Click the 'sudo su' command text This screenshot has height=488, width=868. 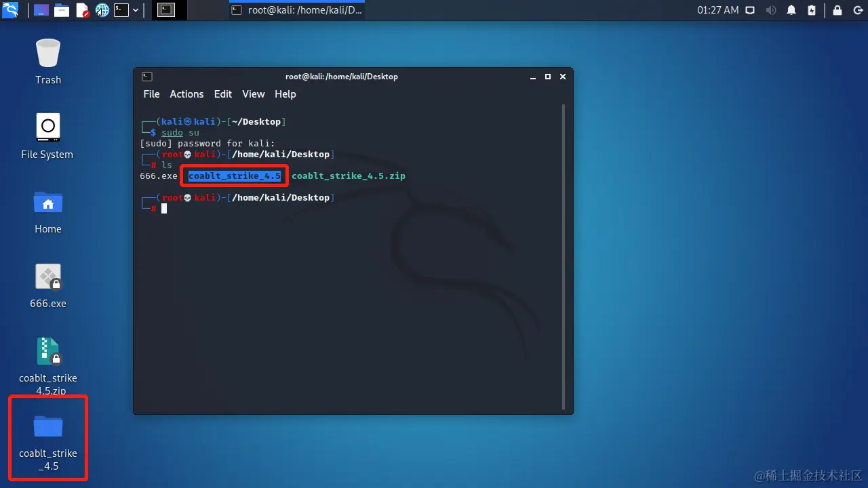(x=180, y=133)
